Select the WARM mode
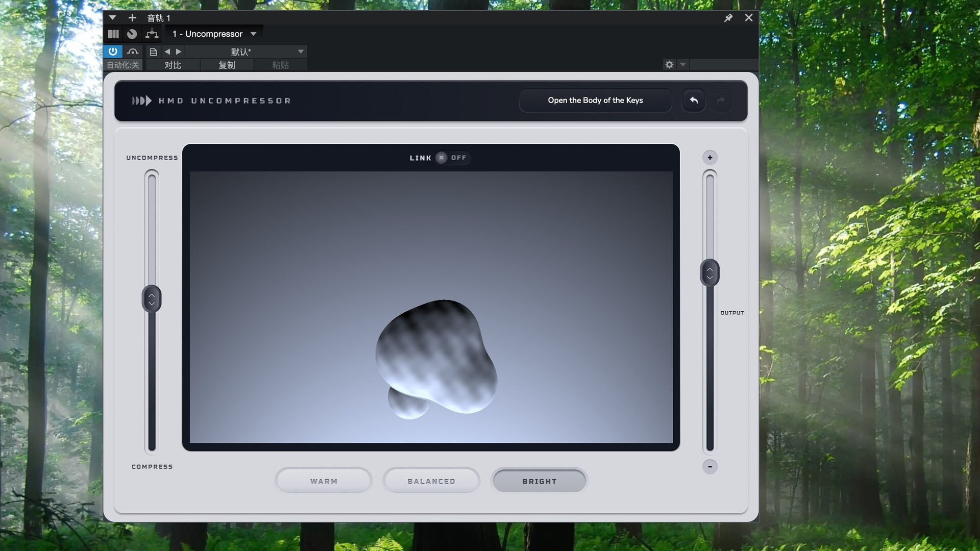The image size is (980, 551). tap(324, 481)
